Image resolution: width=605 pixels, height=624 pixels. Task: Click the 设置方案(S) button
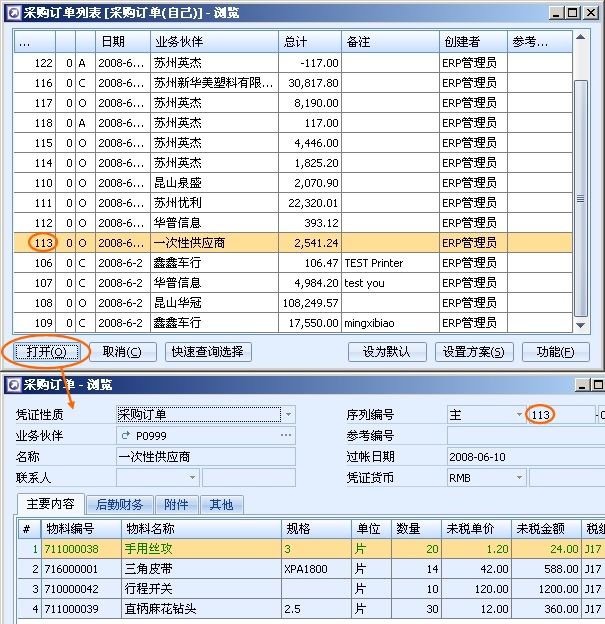point(474,352)
